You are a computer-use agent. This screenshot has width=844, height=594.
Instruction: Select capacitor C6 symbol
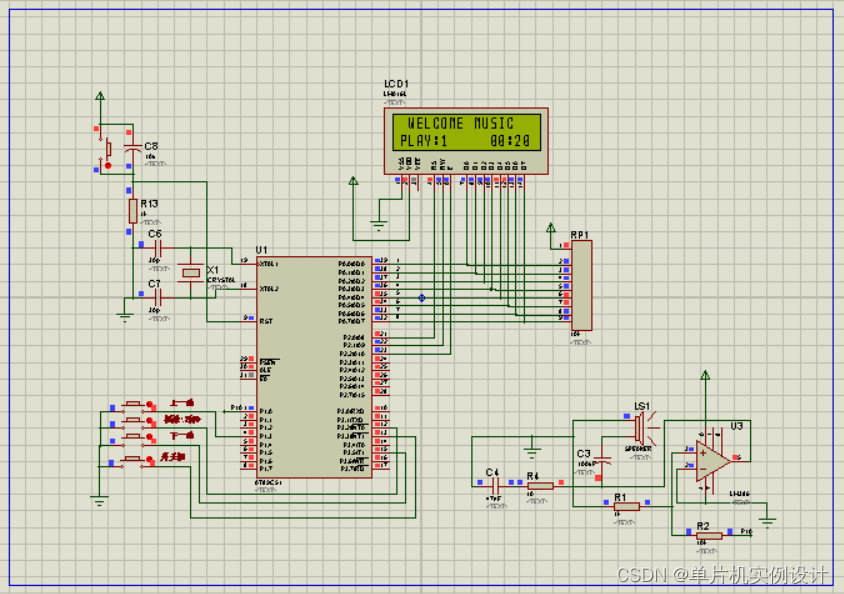[157, 249]
